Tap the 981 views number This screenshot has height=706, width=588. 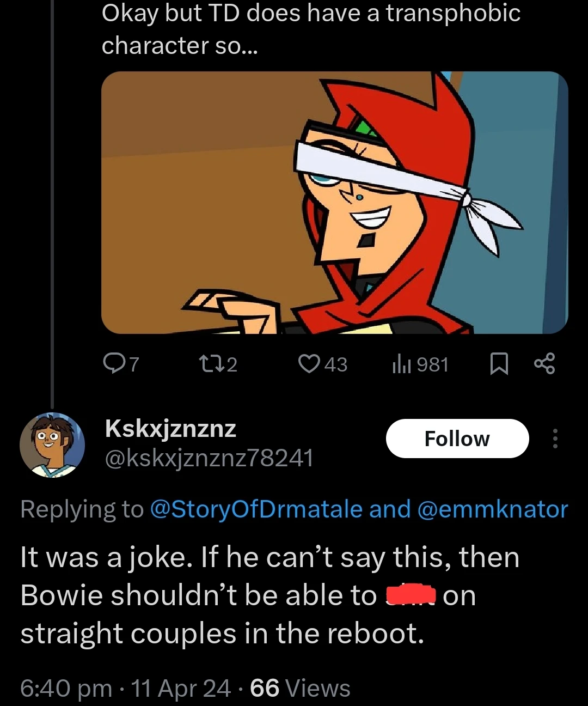click(x=432, y=364)
